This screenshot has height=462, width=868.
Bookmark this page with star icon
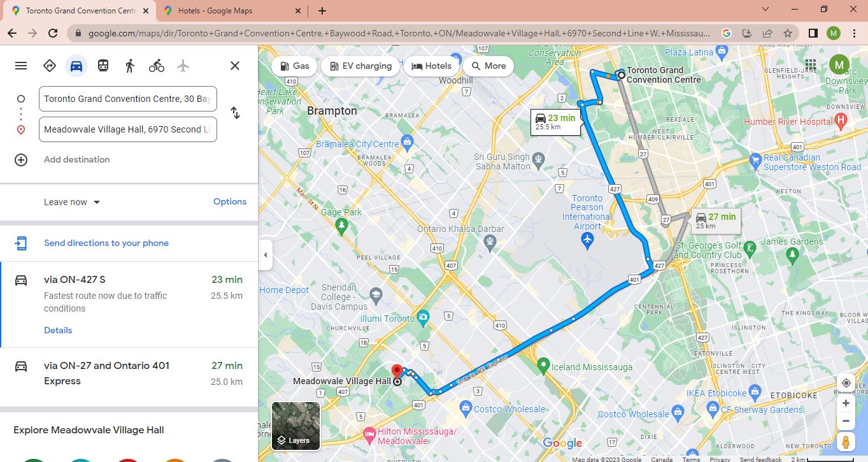pos(788,33)
